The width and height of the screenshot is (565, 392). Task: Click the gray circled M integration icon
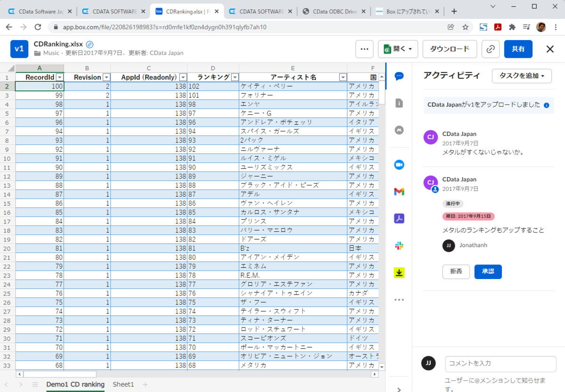(399, 130)
